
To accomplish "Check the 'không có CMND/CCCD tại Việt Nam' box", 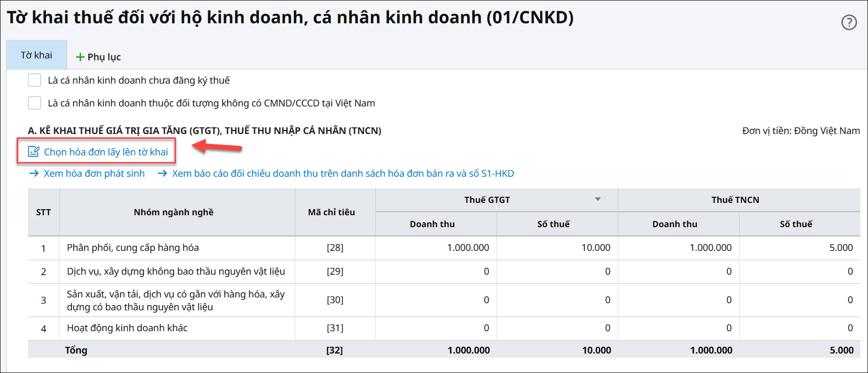I will [x=35, y=103].
